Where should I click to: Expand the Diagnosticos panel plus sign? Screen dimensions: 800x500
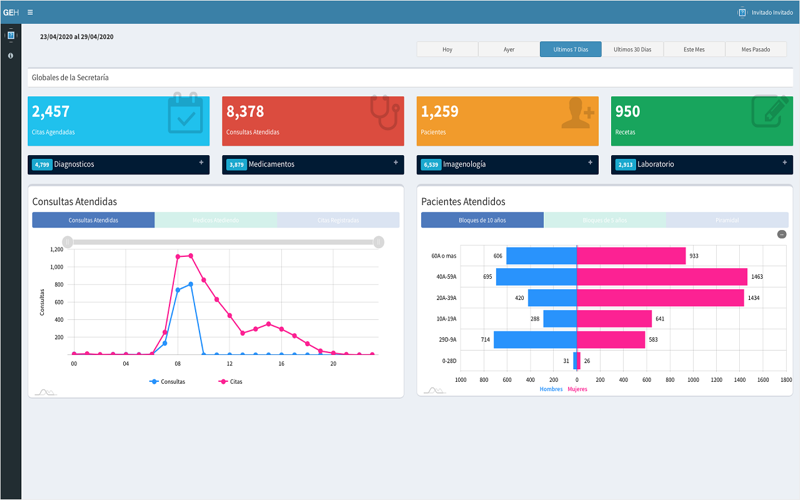[x=201, y=162]
